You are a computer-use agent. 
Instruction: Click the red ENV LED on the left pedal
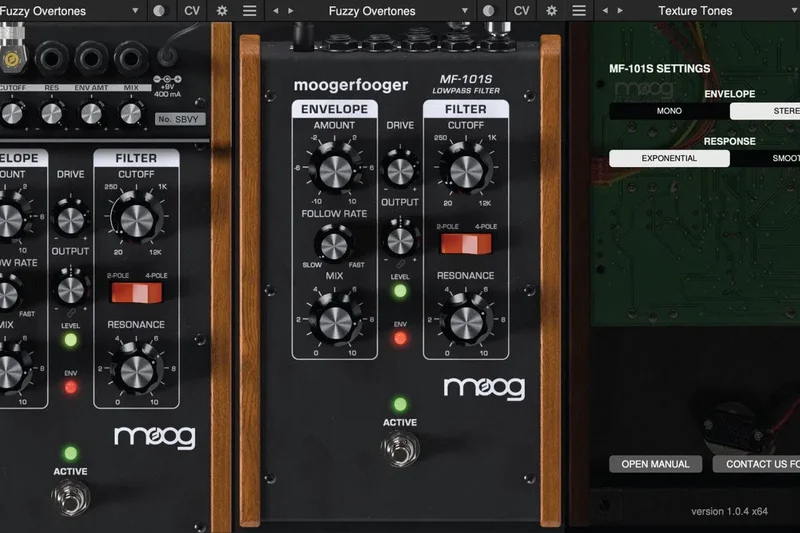point(71,387)
